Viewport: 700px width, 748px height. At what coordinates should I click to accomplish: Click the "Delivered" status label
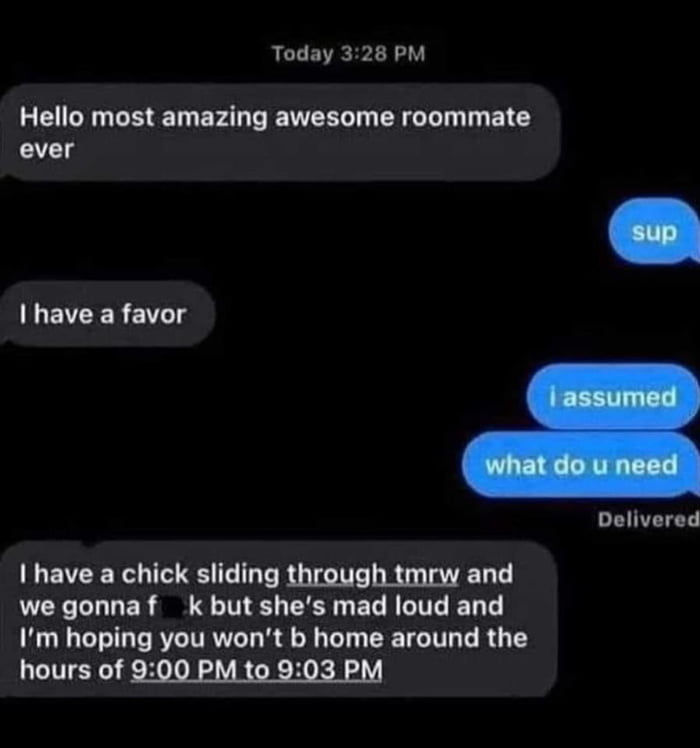click(648, 519)
